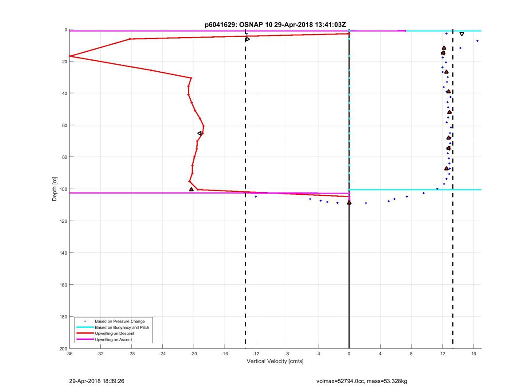Image resolution: width=532 pixels, height=392 pixels.
Task: Click the velocity axis tick label "12"
Action: point(442,354)
